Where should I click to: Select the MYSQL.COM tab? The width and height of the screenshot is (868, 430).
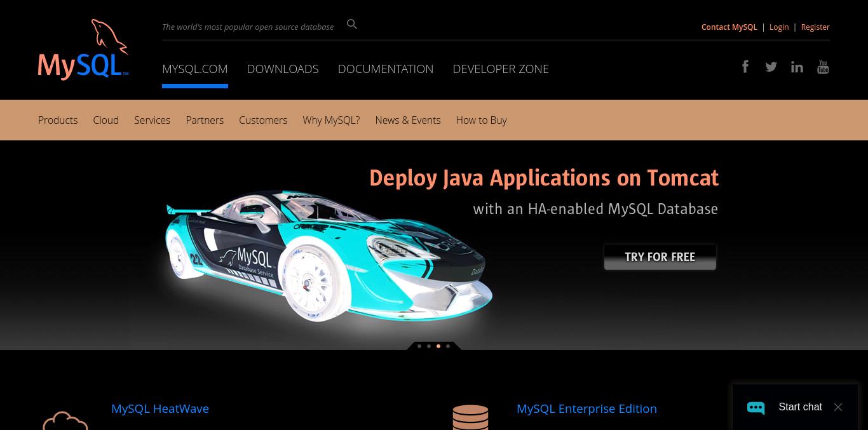pos(195,69)
